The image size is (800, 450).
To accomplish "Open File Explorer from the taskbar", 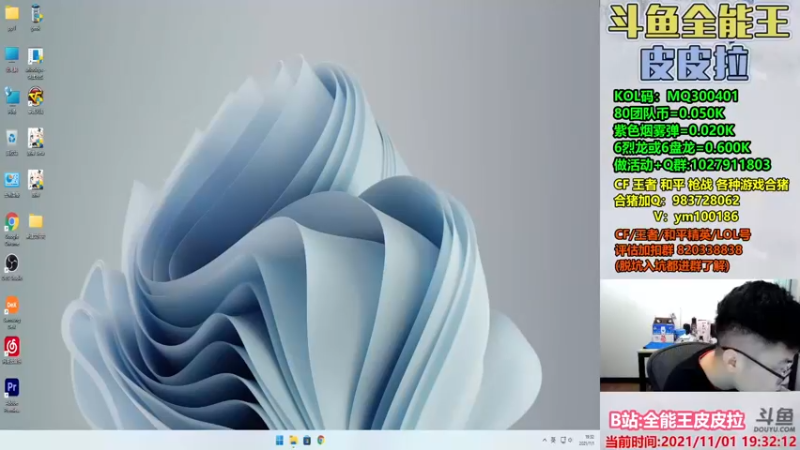I will point(293,440).
